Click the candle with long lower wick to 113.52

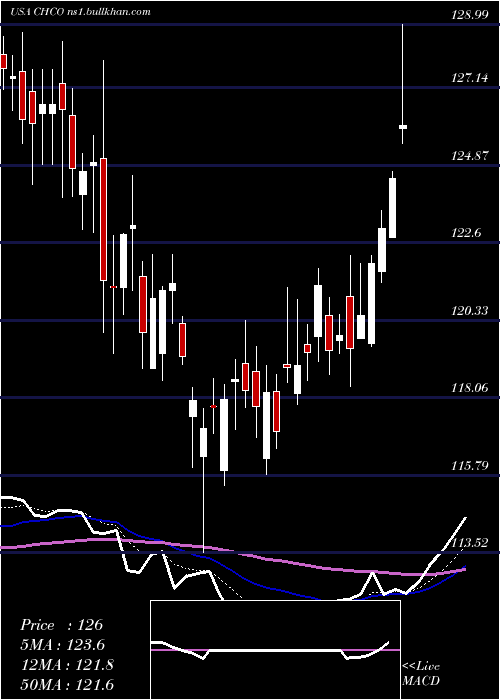203,481
